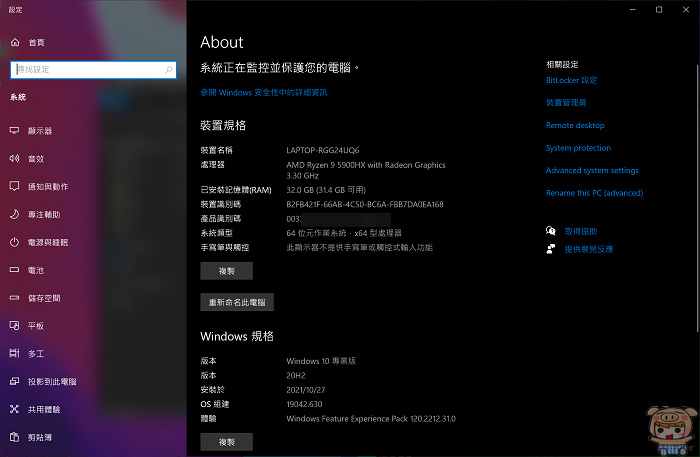This screenshot has width=700, height=457.
Task: Click the 通知與動作 notifications icon
Action: [14, 187]
